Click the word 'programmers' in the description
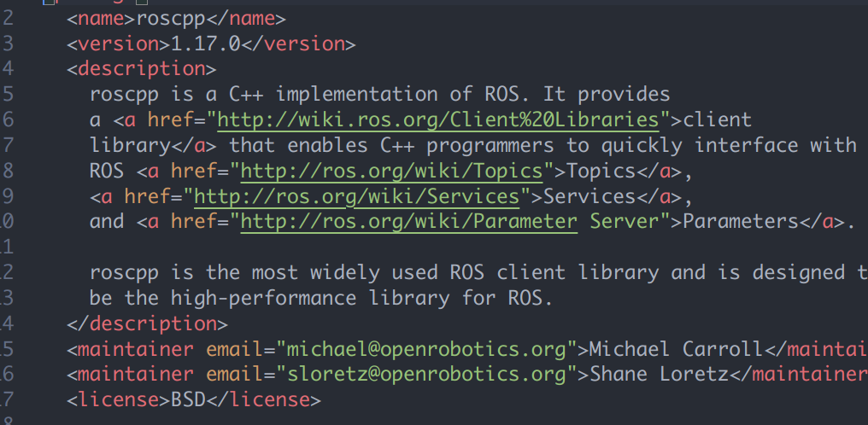868x425 pixels. (x=490, y=146)
